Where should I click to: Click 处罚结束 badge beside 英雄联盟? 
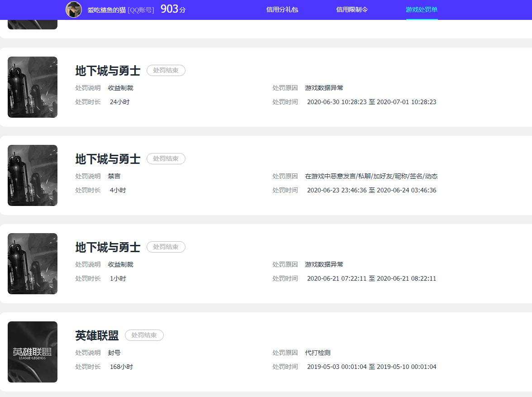(144, 335)
